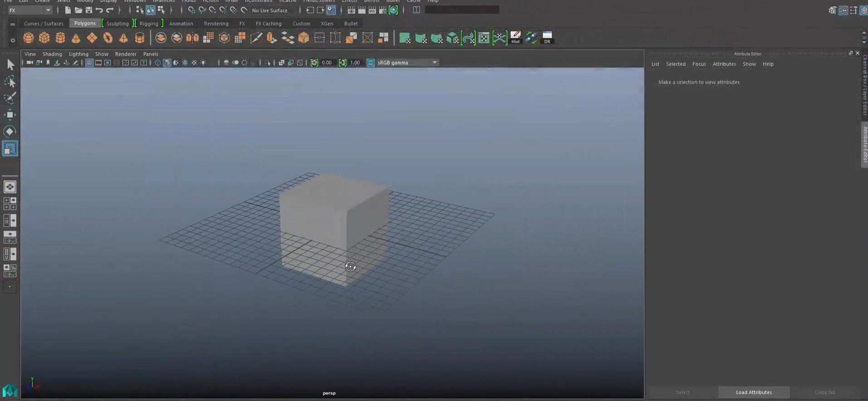Open the Shading panel menu
Screen dimensions: 868x401
(52, 54)
